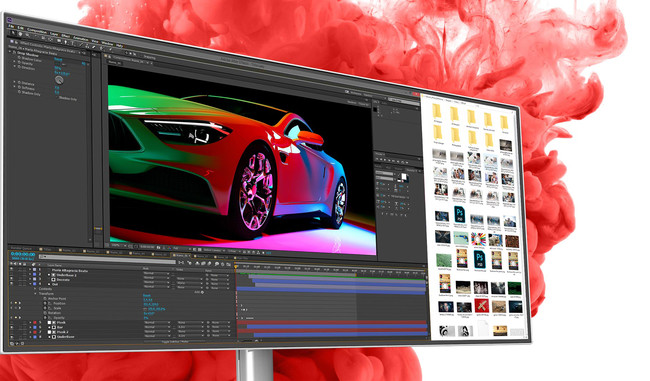
Task: Toggle the Position stopwatch in timeline
Action: click(x=45, y=303)
